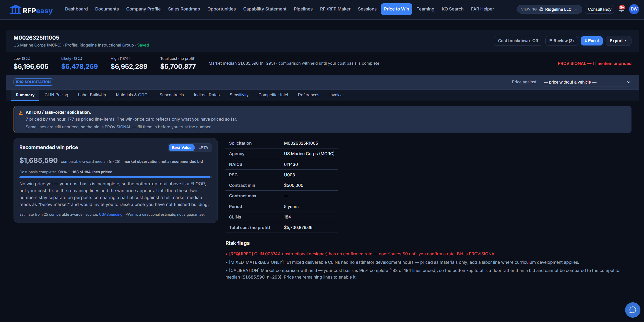Select Price to Win nav item
The width and height of the screenshot is (644, 322).
coord(396,9)
